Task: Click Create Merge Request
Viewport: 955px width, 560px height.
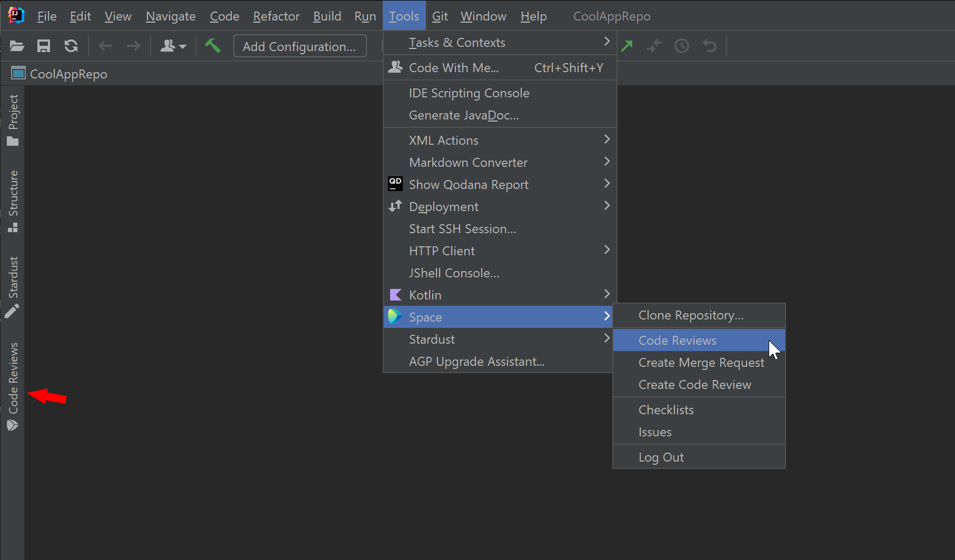Action: click(701, 362)
